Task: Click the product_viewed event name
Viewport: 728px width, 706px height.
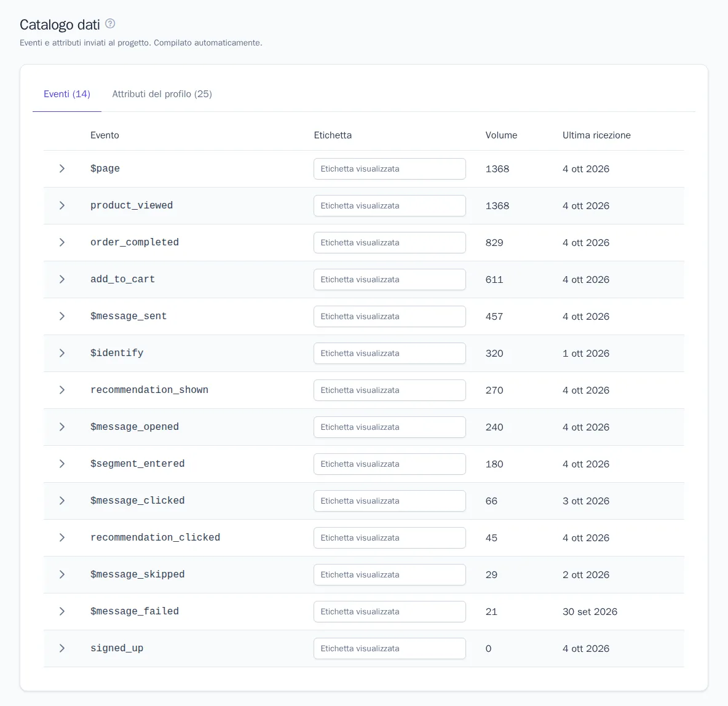Action: pos(132,205)
